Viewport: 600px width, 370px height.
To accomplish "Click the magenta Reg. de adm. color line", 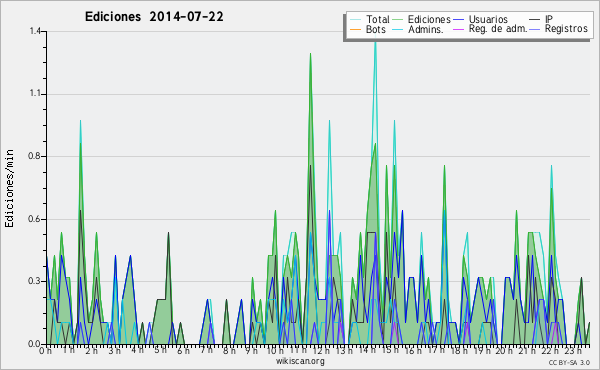I will 458,29.
